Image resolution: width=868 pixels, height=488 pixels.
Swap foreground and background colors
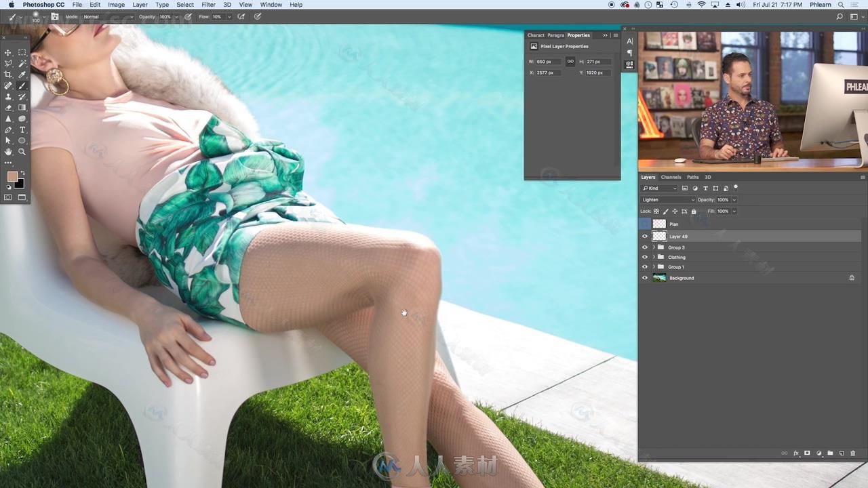[x=22, y=173]
